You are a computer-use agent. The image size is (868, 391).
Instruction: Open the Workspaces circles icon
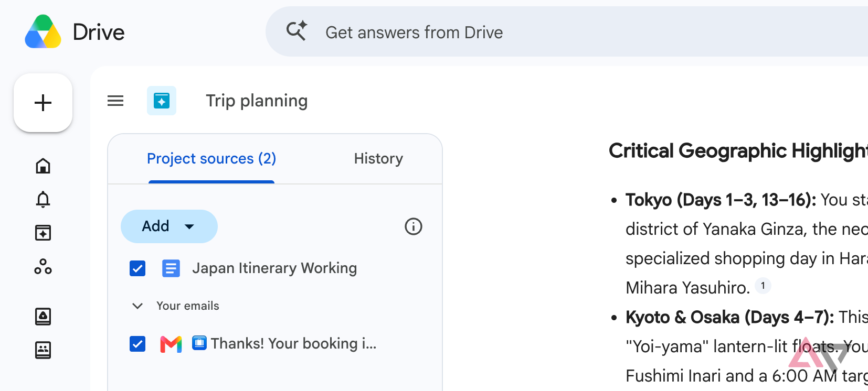tap(43, 267)
